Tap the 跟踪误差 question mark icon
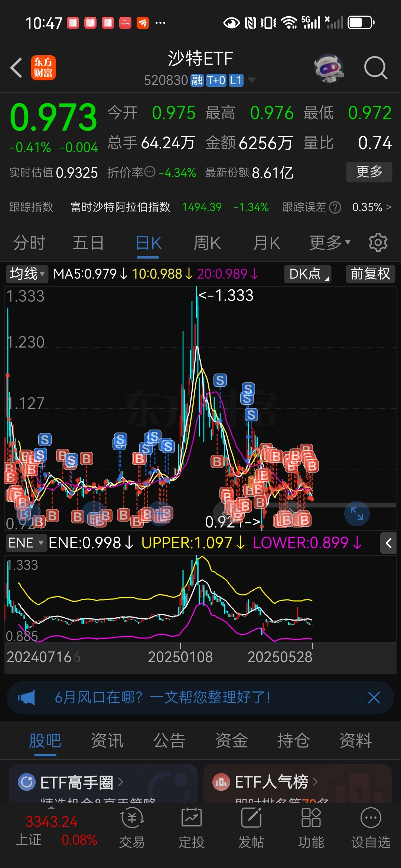Screen dimensions: 401x868 pos(335,207)
